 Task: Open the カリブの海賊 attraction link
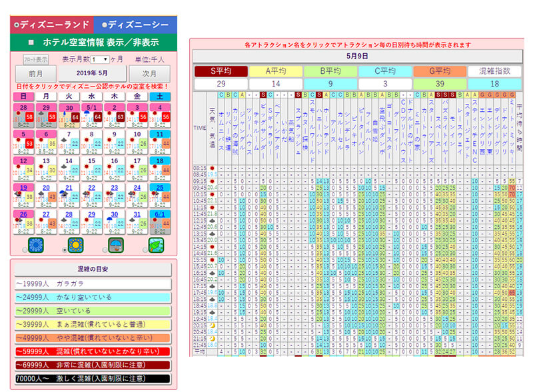(235, 131)
